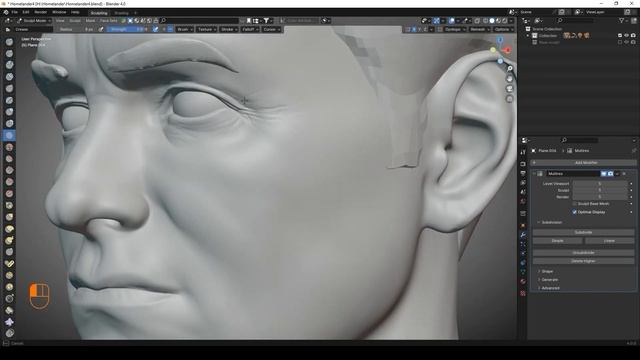Select solid viewport shading icon
The width and height of the screenshot is (640, 360).
coord(492,20)
